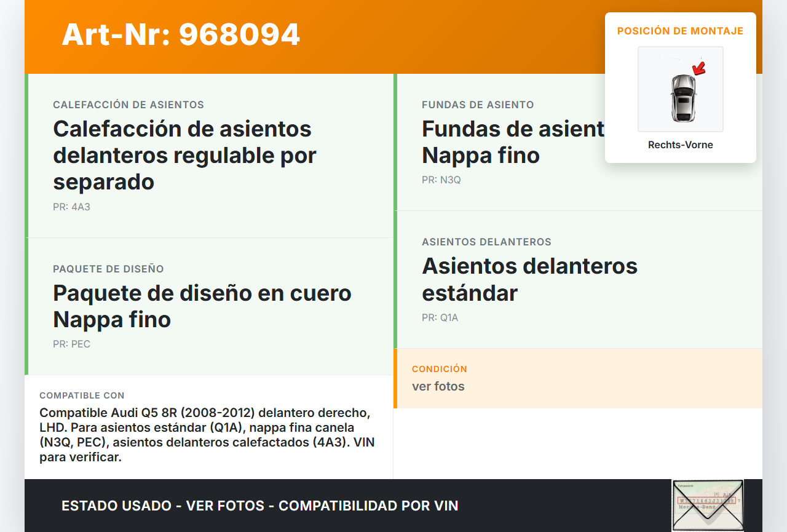Select 'Paquete de diseño en cuero Nappa fino'

point(202,306)
